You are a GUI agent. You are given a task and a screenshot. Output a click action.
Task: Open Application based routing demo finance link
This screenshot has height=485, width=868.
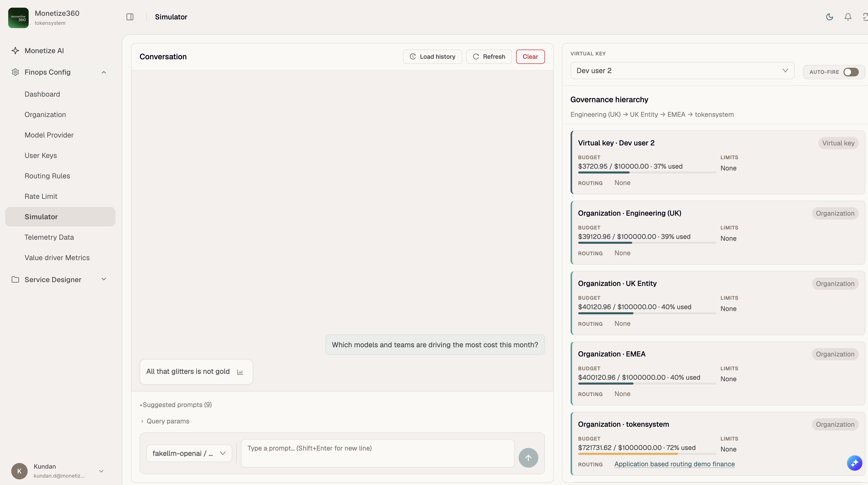pyautogui.click(x=674, y=464)
